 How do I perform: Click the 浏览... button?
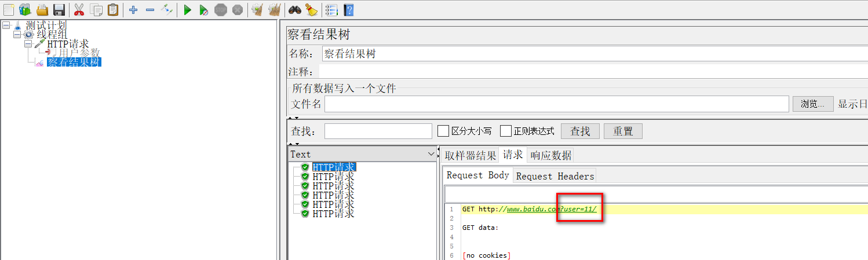coord(813,104)
